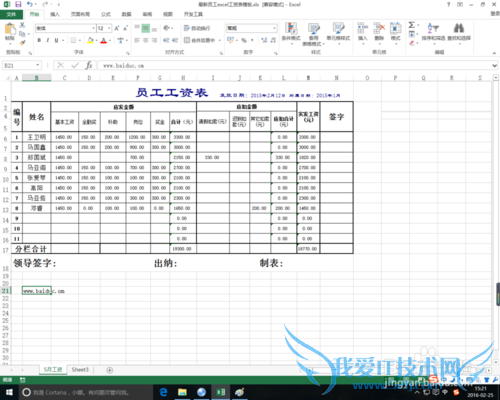The width and height of the screenshot is (500, 400).
Task: Open the font name dropdown
Action: tap(93, 28)
